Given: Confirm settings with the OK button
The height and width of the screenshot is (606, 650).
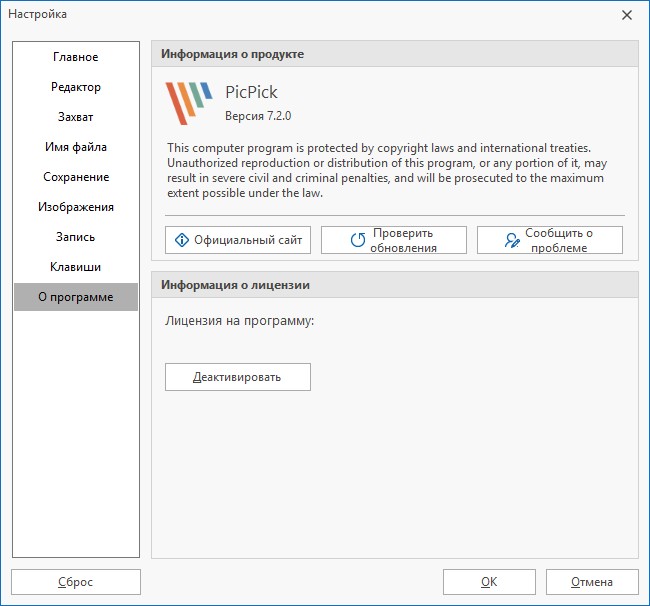Looking at the screenshot, I should [488, 582].
